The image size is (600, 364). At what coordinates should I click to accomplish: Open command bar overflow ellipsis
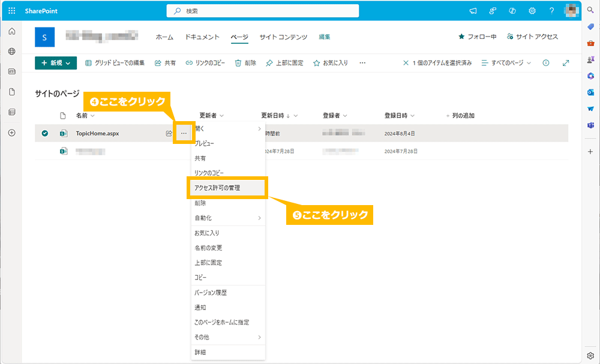362,63
